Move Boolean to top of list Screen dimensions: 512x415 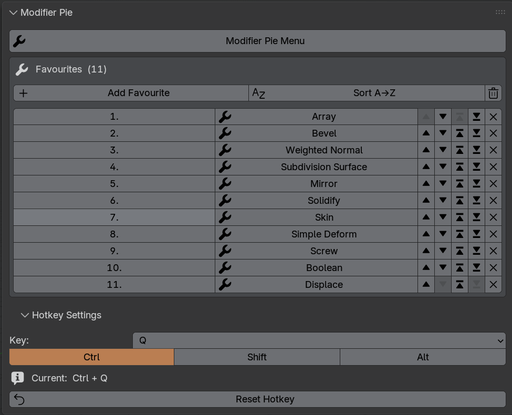460,268
